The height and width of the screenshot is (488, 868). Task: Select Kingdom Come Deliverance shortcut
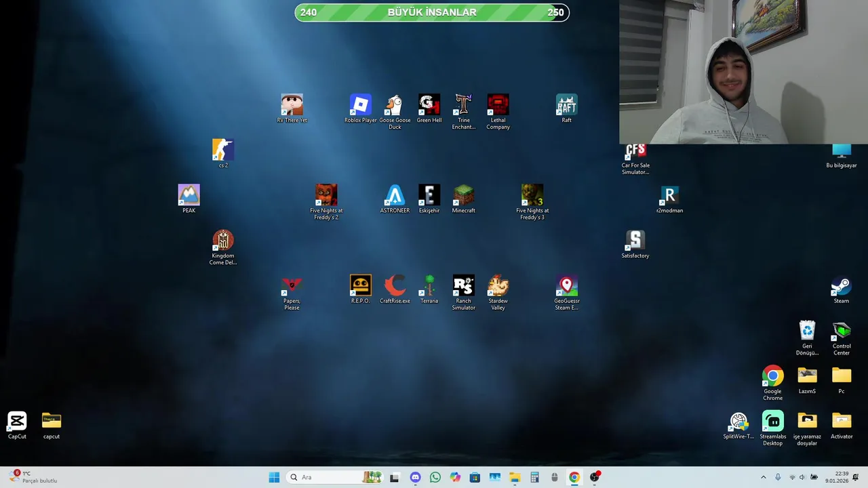pyautogui.click(x=223, y=247)
